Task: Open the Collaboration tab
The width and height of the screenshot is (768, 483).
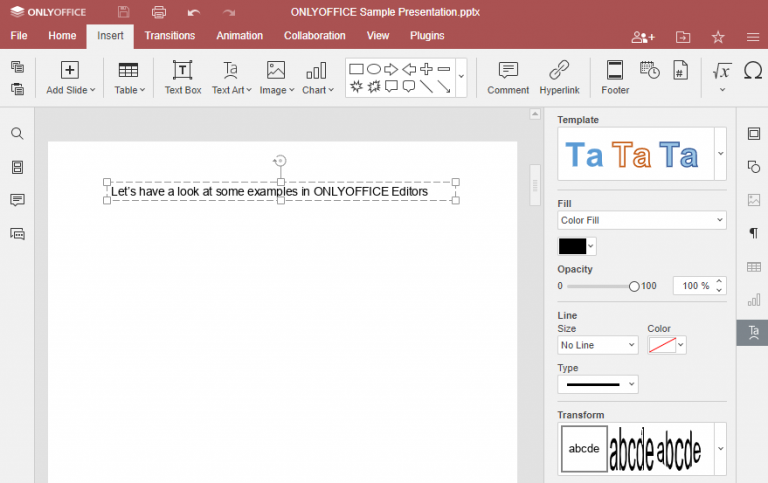Action: tap(314, 36)
